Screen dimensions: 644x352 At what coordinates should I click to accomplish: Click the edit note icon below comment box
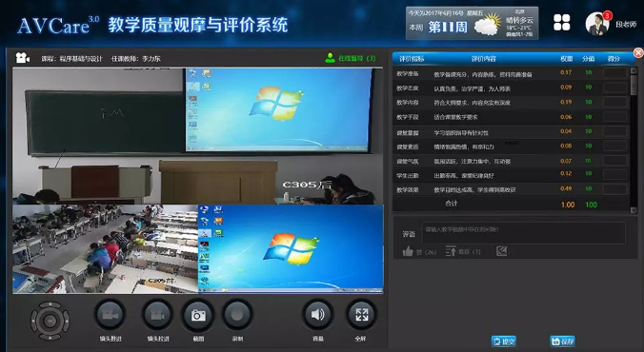501,250
